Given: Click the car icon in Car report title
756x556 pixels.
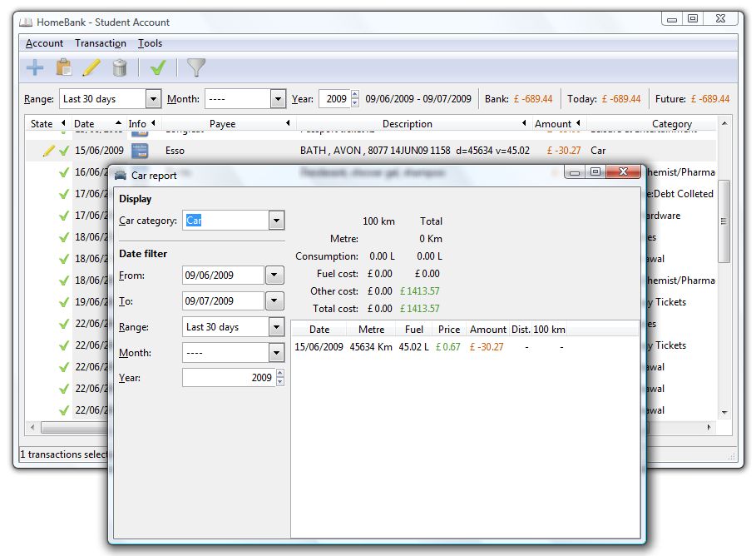Looking at the screenshot, I should (121, 176).
